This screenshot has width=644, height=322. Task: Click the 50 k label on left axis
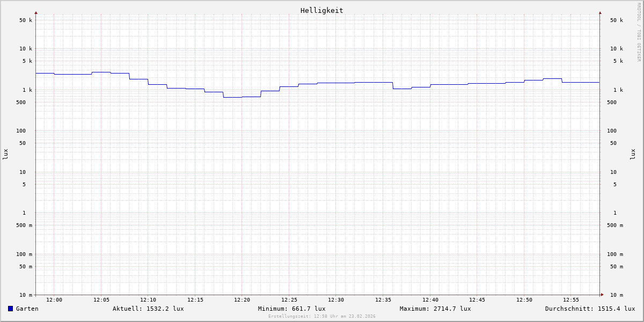click(x=26, y=20)
